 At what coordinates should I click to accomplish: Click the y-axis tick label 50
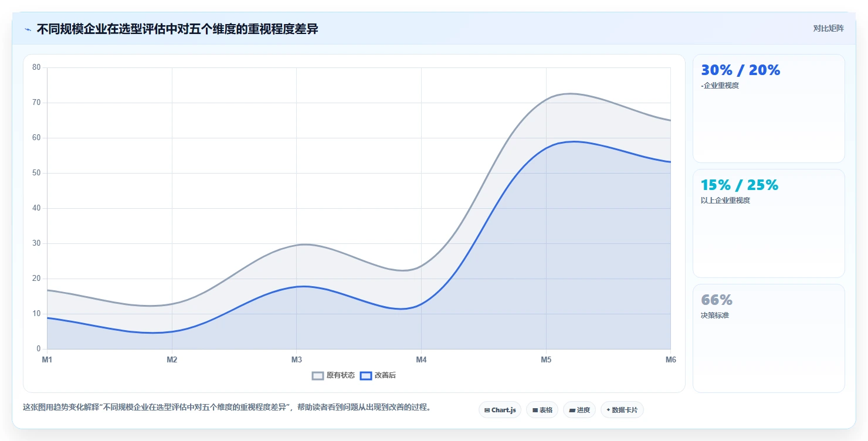pyautogui.click(x=36, y=173)
